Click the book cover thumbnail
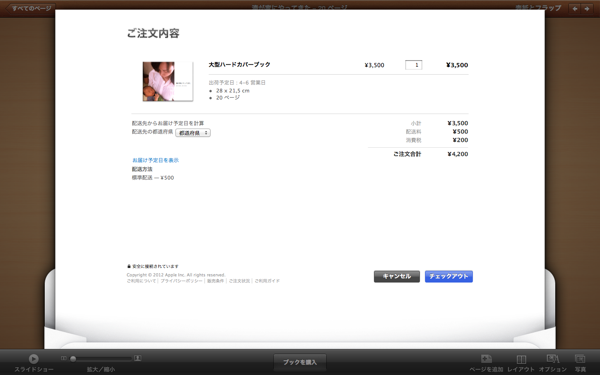600x375 pixels. pos(168,82)
